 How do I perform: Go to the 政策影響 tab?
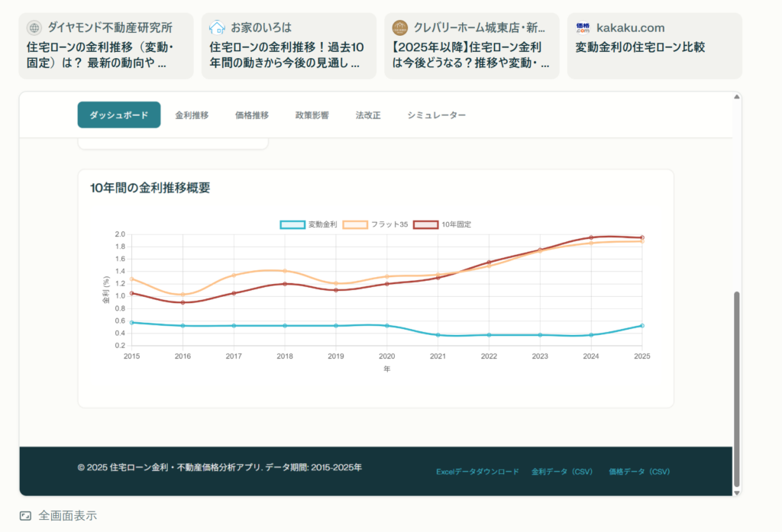point(312,115)
